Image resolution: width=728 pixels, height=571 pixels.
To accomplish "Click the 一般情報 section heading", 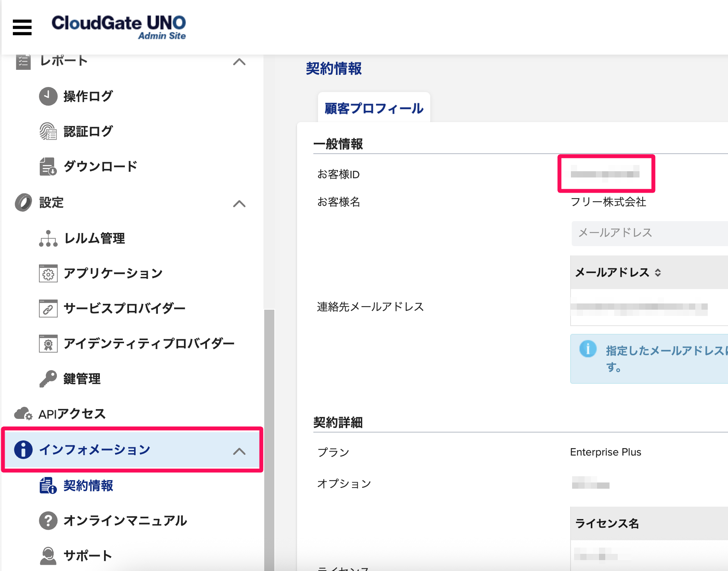I will 338,144.
